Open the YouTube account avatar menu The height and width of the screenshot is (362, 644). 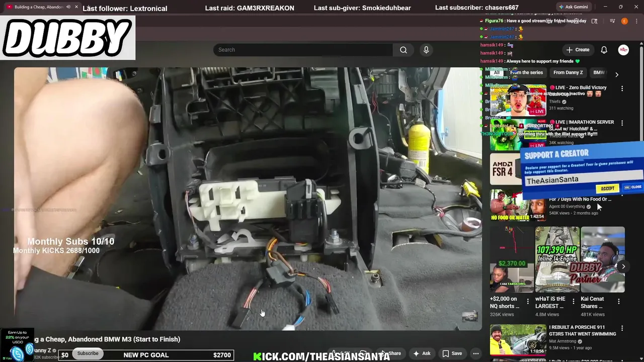(x=623, y=50)
